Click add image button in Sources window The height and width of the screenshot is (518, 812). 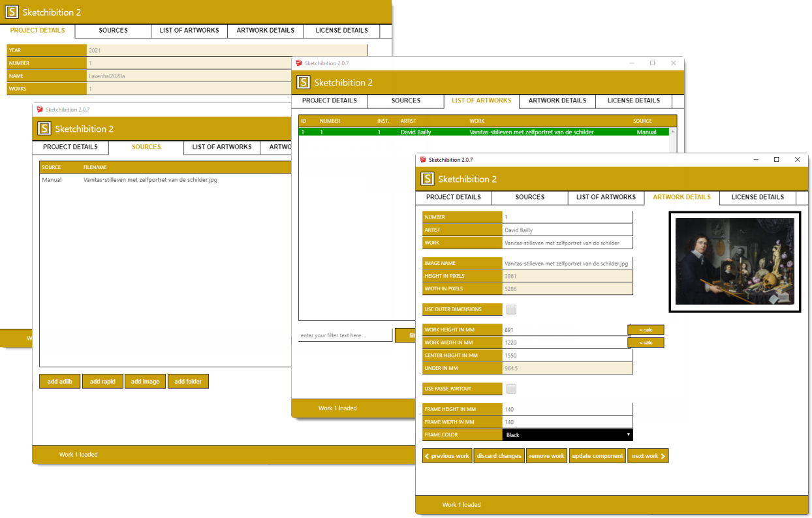tap(145, 382)
